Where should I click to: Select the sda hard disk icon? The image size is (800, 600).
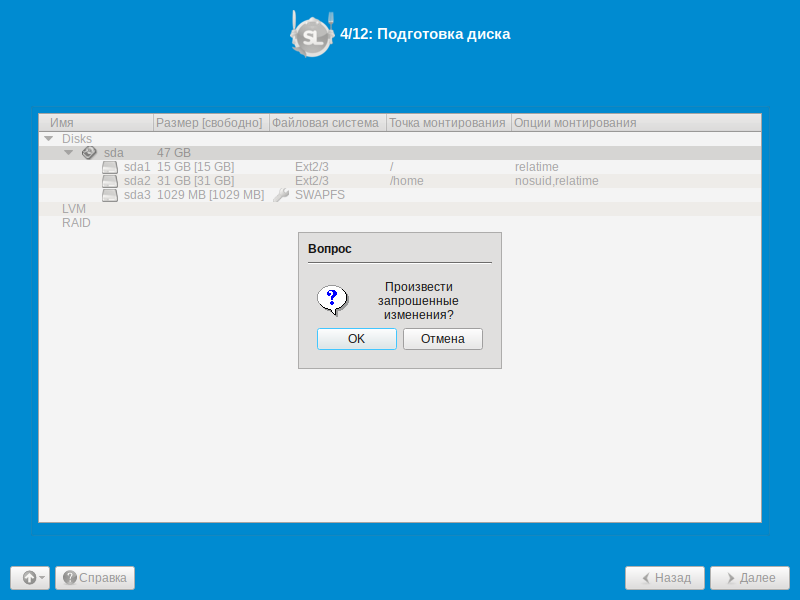click(x=89, y=153)
